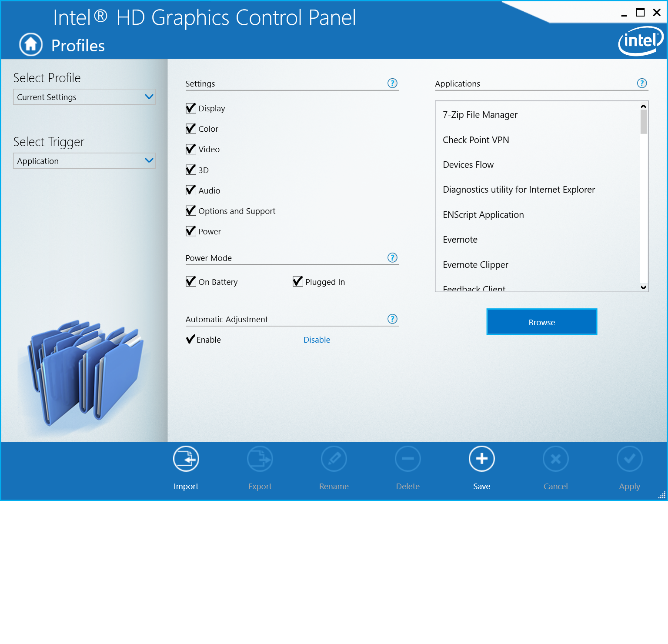Open help for the Settings section
Screen dimensions: 668x644
pos(392,83)
